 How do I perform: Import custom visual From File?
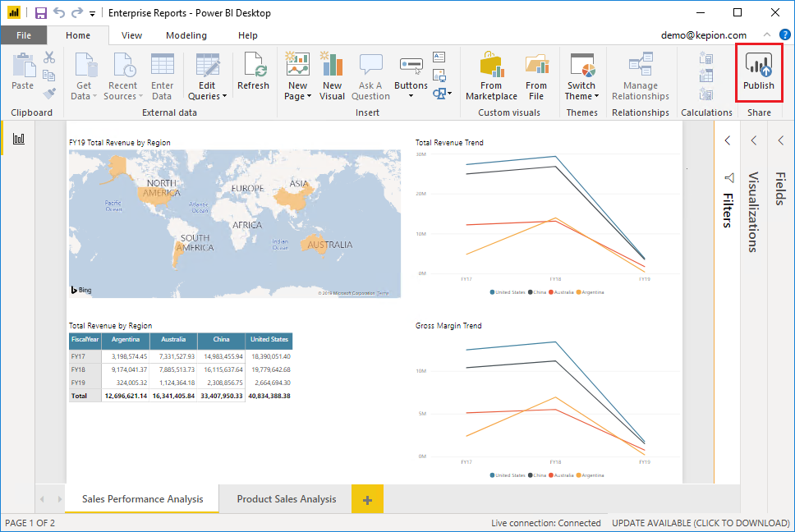(536, 76)
